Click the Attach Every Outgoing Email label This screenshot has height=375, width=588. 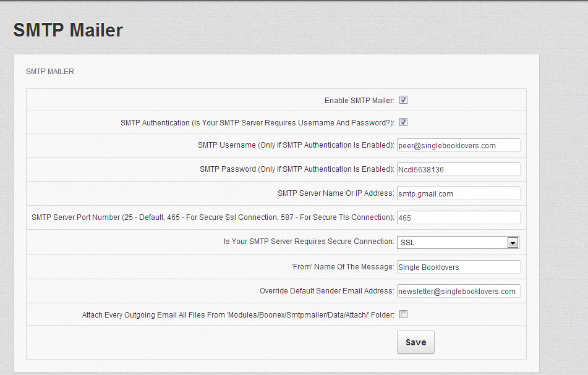(238, 315)
